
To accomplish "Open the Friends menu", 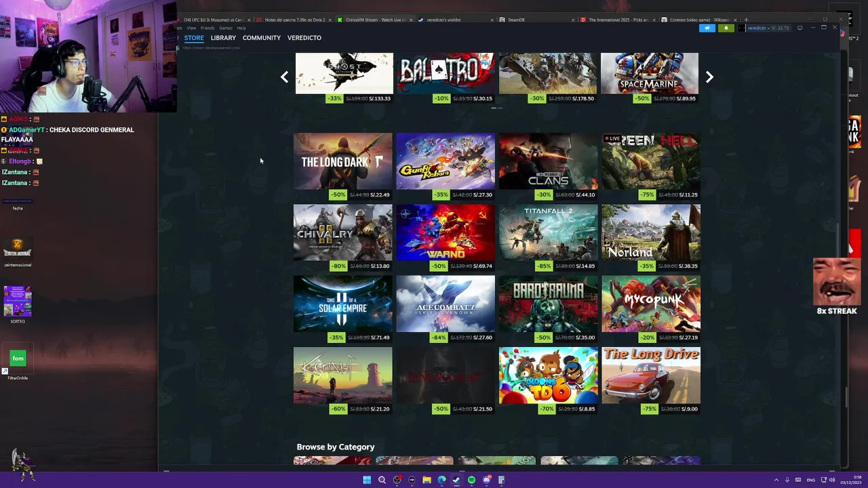I will pos(208,28).
